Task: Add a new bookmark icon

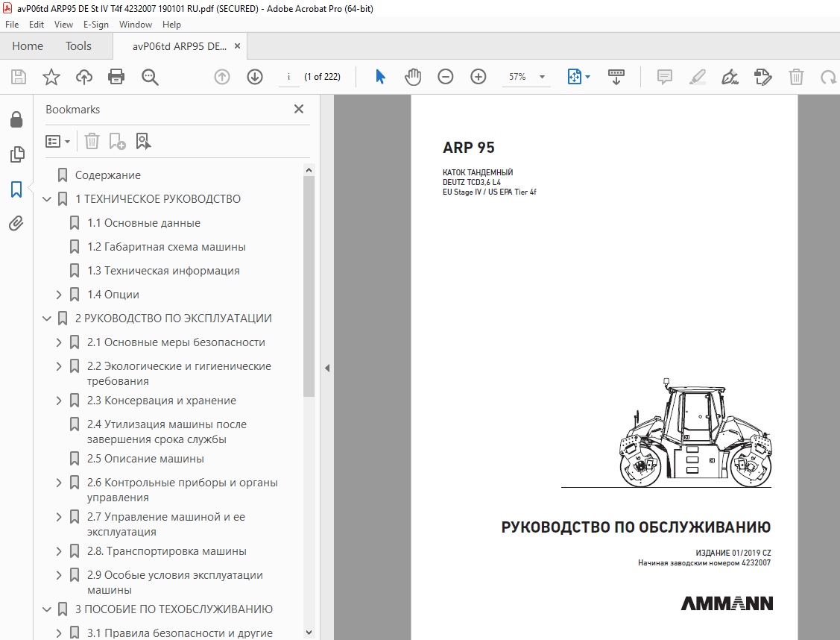Action: [117, 142]
